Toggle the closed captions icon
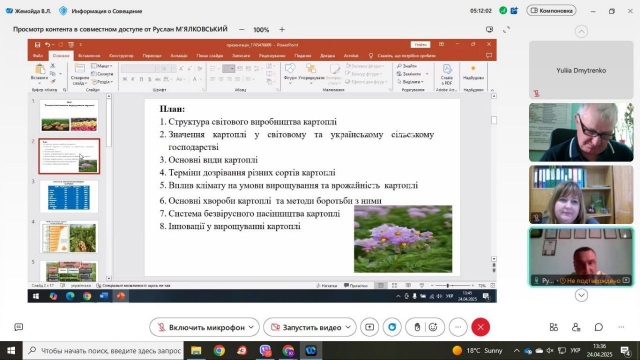Image resolution: width=640 pixels, height=360 pixels. point(18,327)
